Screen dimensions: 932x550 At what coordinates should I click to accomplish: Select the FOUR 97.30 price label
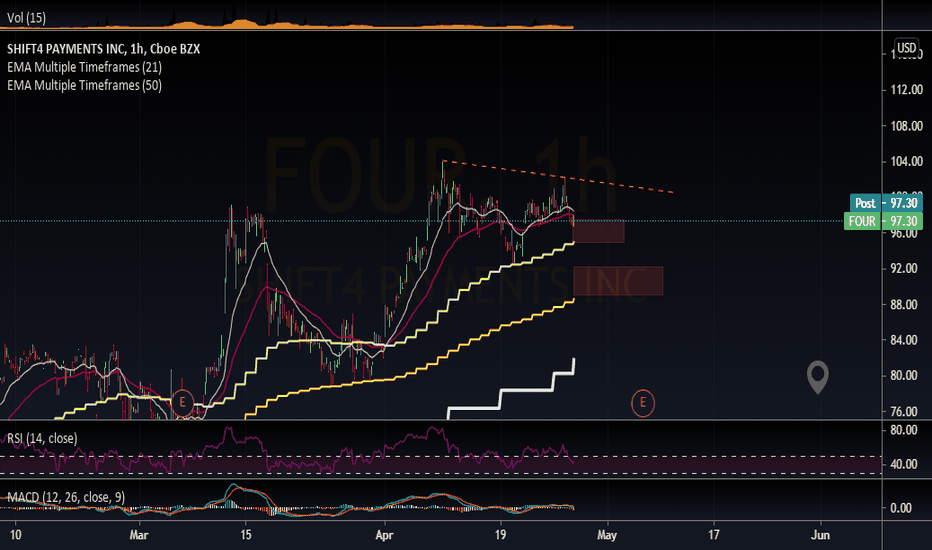(x=883, y=221)
